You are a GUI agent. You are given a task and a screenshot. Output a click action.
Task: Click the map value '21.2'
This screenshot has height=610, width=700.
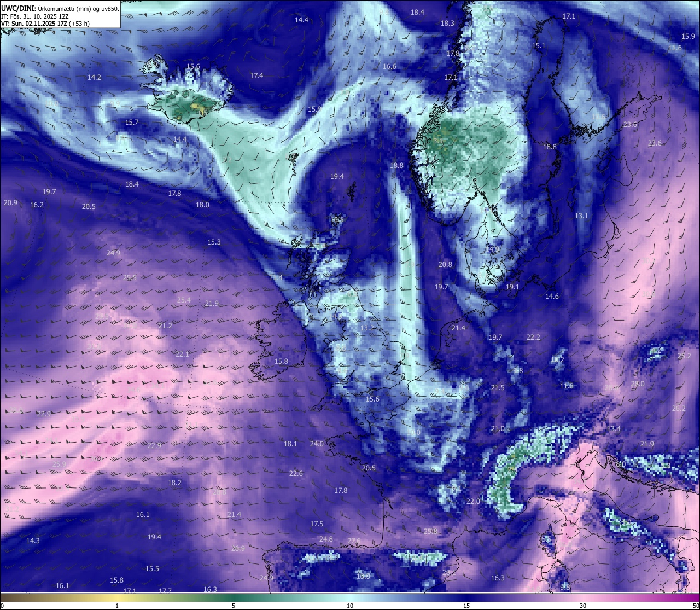(x=165, y=326)
